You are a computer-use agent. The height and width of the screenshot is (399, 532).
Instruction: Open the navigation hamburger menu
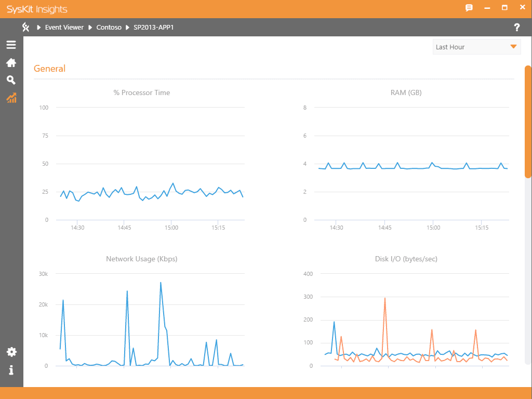pos(11,45)
